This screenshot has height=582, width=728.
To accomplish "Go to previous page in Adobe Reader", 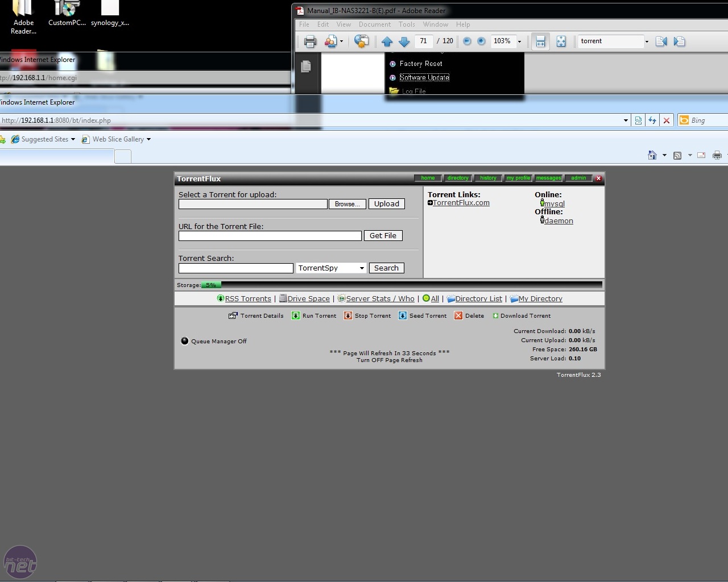I will pyautogui.click(x=387, y=41).
